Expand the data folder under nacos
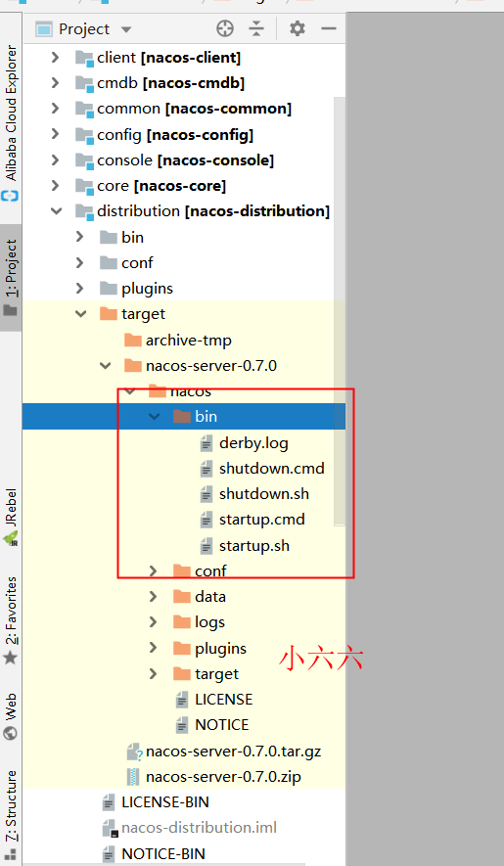This screenshot has height=866, width=504. [x=153, y=597]
